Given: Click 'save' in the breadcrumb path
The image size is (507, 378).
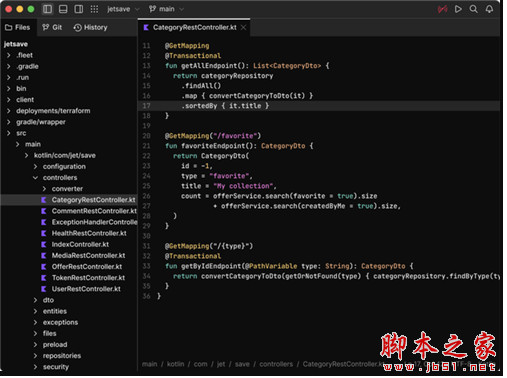Looking at the screenshot, I should click(242, 364).
